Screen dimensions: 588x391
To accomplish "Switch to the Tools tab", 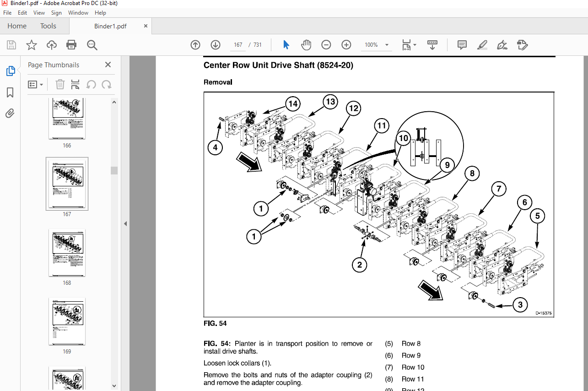I will 48,26.
